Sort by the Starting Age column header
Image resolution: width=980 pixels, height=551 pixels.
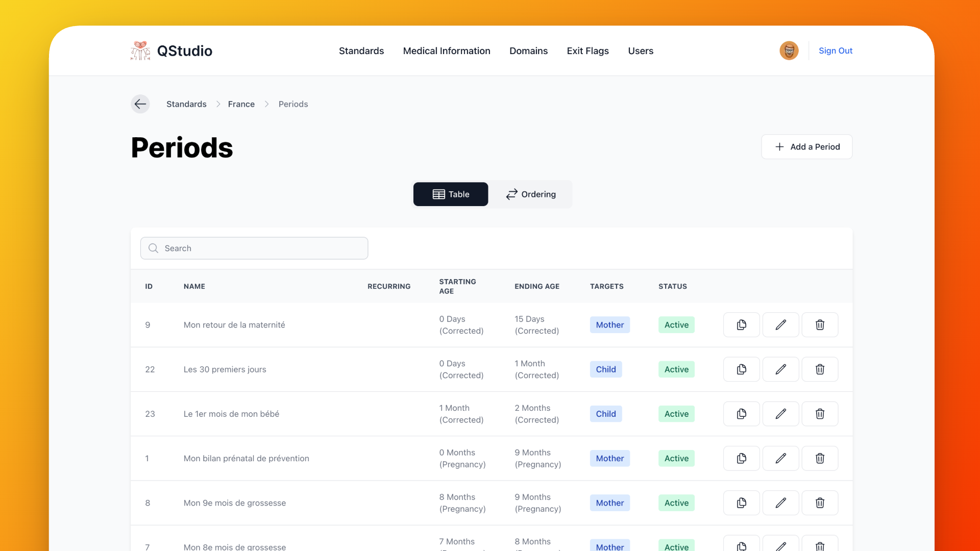[457, 286]
